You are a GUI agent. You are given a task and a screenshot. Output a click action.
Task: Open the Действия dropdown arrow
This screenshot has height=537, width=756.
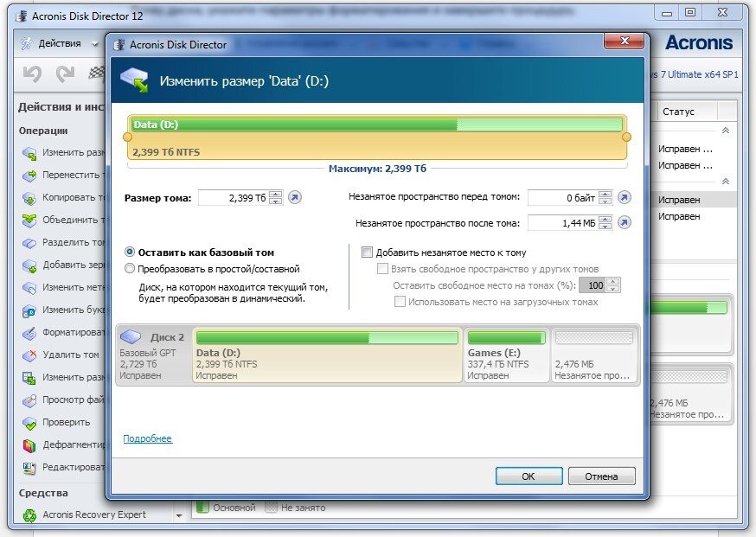pyautogui.click(x=95, y=44)
